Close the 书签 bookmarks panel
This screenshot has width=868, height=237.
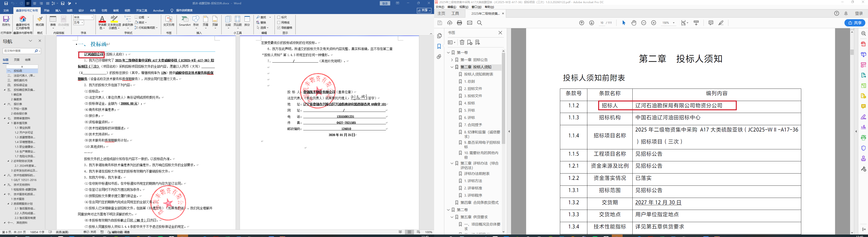point(500,33)
